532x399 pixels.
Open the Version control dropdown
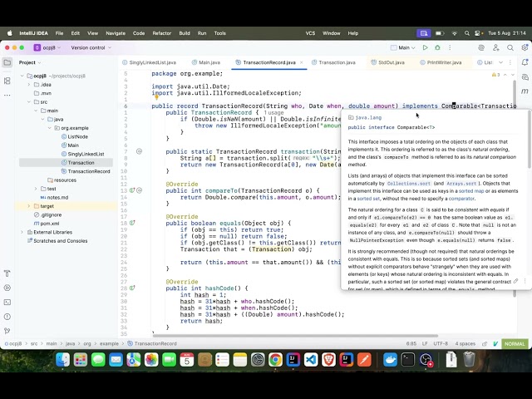pos(91,48)
